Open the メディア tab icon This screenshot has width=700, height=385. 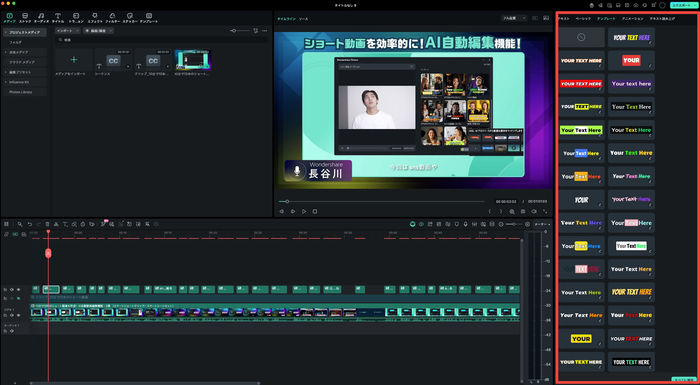(x=10, y=16)
